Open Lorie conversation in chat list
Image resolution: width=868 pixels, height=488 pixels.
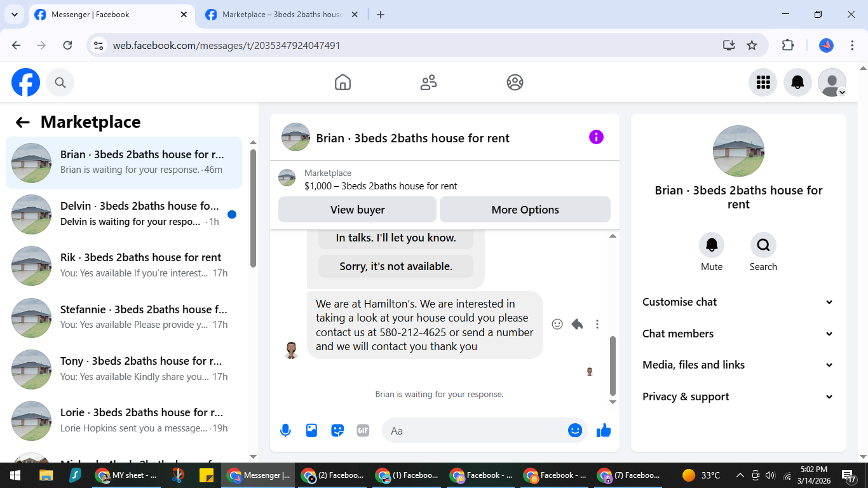[x=124, y=421]
